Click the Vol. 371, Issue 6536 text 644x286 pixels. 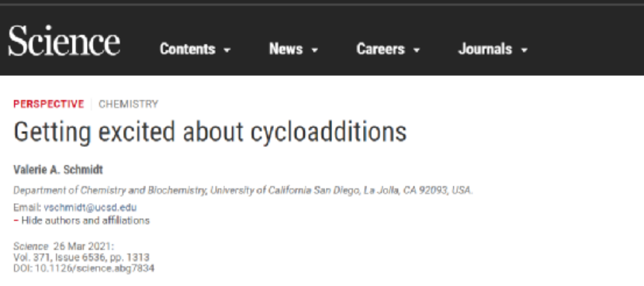point(81,257)
